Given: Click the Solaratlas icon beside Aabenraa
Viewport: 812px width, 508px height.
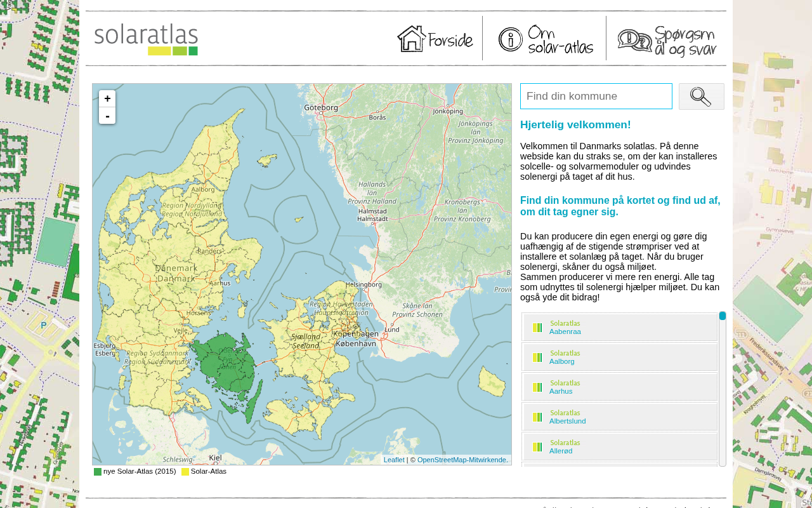Looking at the screenshot, I should coord(537,328).
